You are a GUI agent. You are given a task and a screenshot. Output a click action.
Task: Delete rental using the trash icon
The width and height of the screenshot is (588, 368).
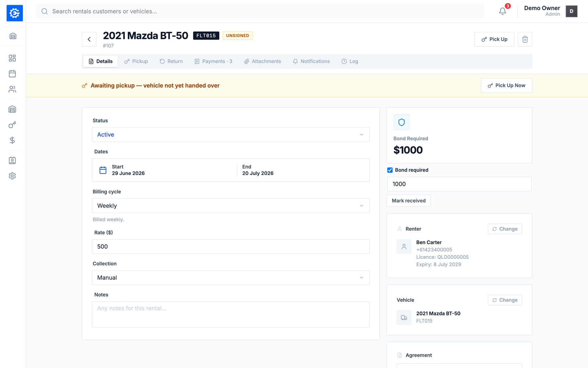pyautogui.click(x=525, y=39)
